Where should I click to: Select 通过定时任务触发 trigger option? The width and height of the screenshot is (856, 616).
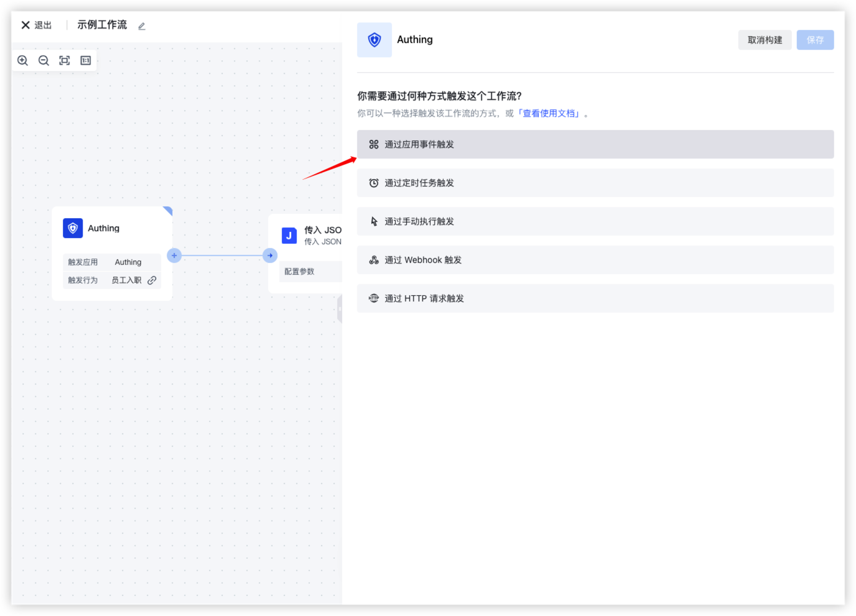tap(595, 183)
